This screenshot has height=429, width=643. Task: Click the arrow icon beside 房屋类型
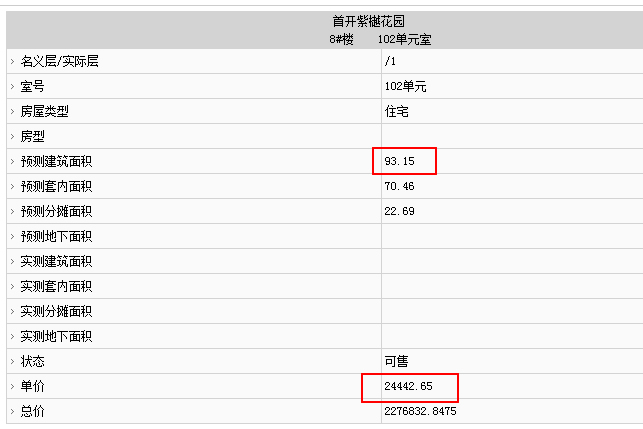pyautogui.click(x=12, y=112)
